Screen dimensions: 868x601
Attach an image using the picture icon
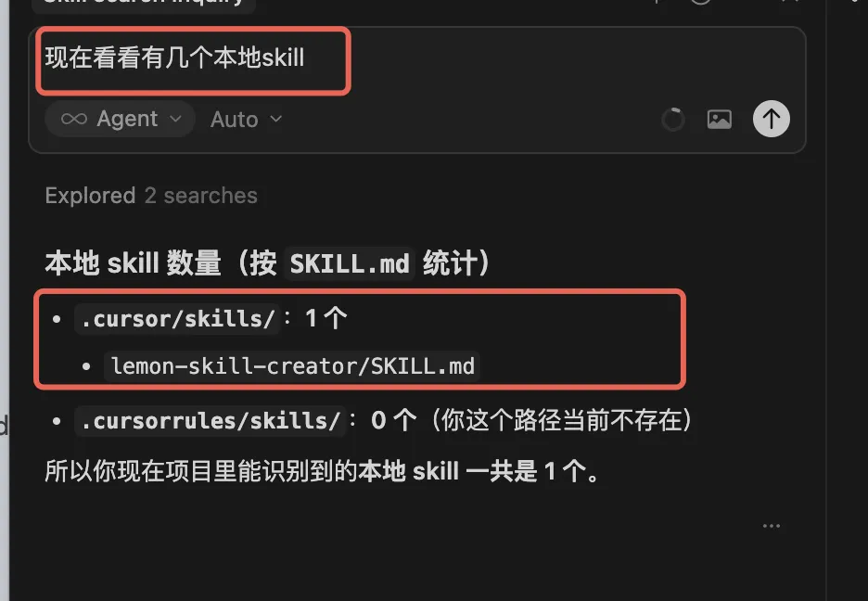pos(719,119)
